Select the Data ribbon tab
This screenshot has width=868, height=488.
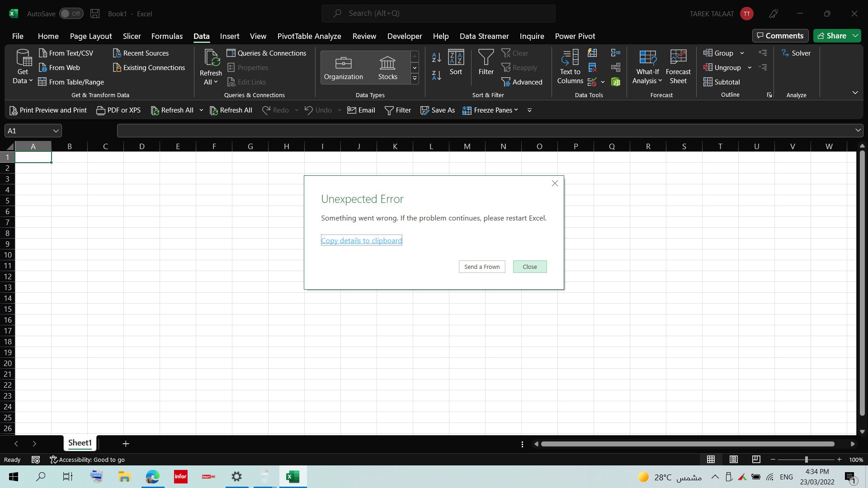[x=202, y=36]
